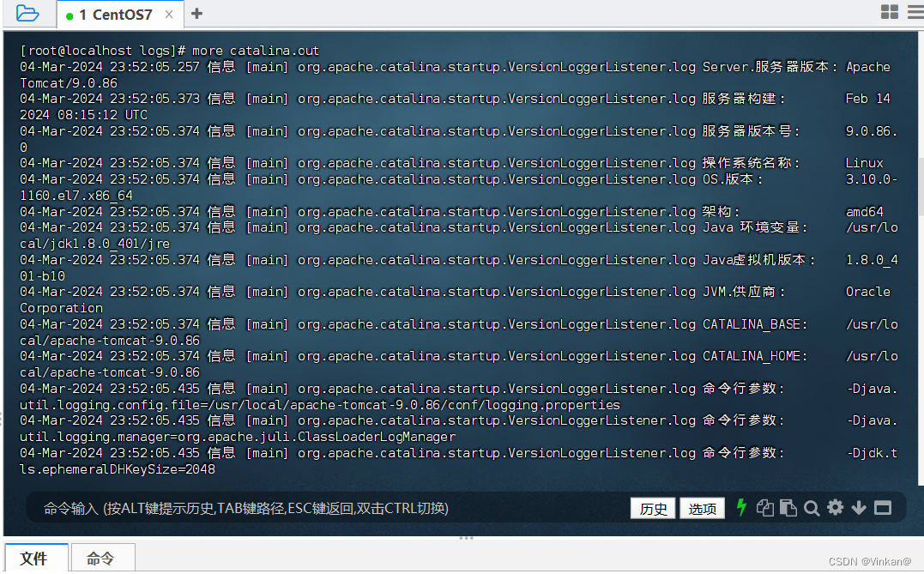This screenshot has width=924, height=574.
Task: Click the 'ls.ephemeralDHKeySize=2048' text
Action: (x=118, y=469)
